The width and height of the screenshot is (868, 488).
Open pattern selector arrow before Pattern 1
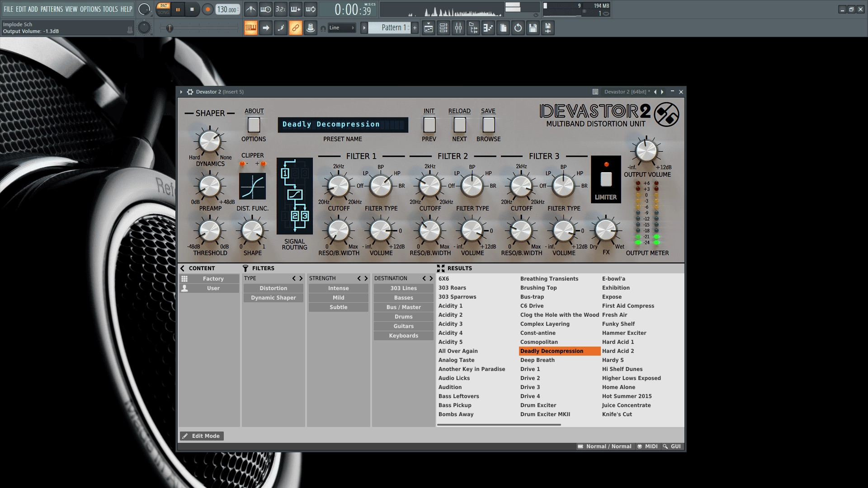[x=364, y=28]
